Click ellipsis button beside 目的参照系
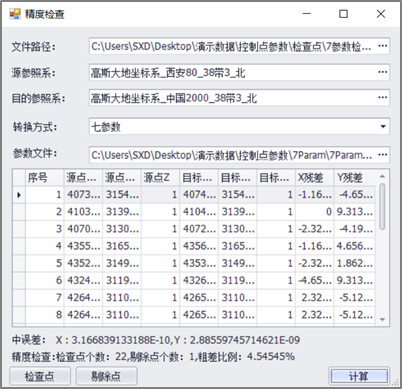Image resolution: width=402 pixels, height=389 pixels. click(x=383, y=98)
